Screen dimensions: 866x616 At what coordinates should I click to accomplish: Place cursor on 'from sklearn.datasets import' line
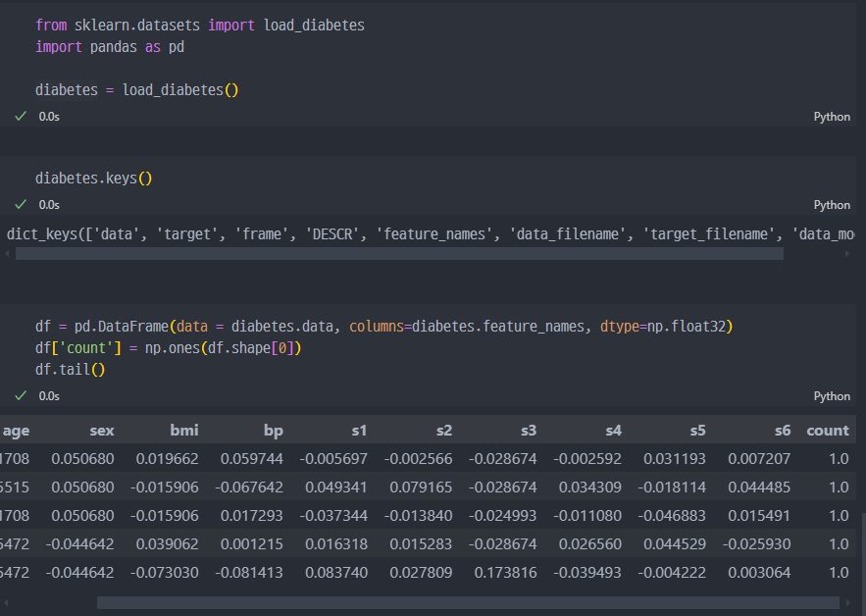[x=200, y=26]
